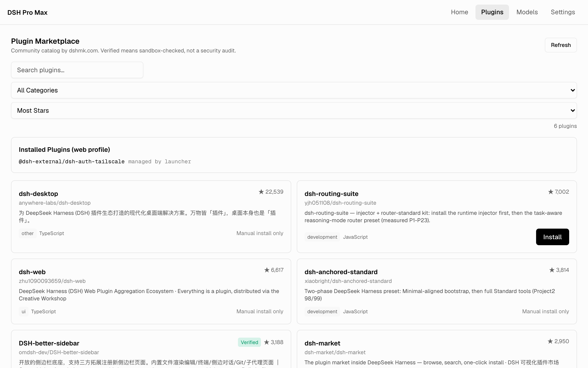Click the JavaScript label on dsh-anchored-standard
The width and height of the screenshot is (588, 368).
355,311
